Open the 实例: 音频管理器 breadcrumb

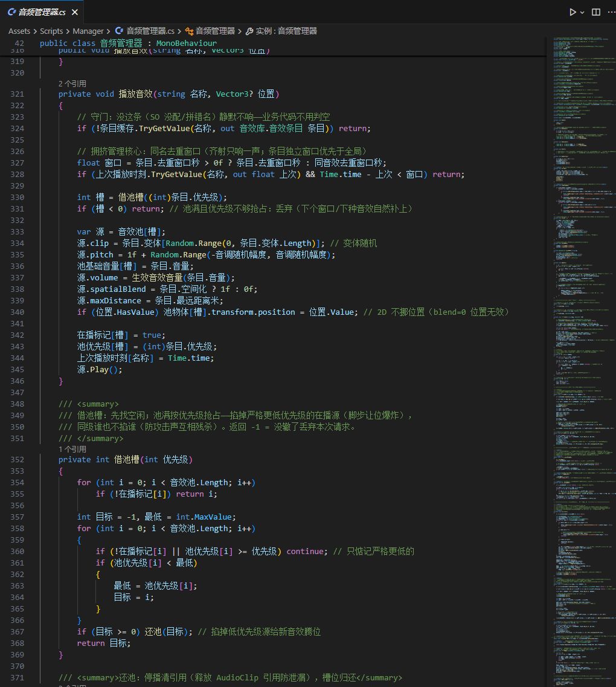click(x=286, y=31)
